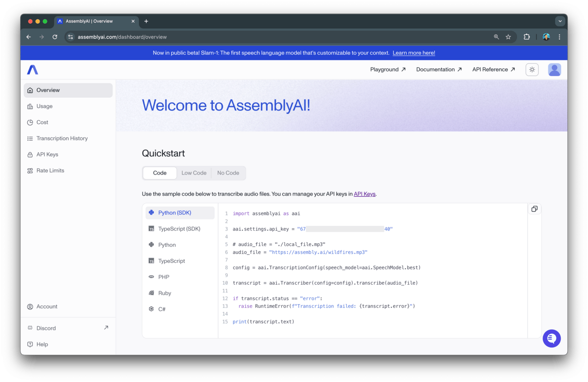Open the browser extensions puzzle icon
The width and height of the screenshot is (588, 382).
coord(527,37)
